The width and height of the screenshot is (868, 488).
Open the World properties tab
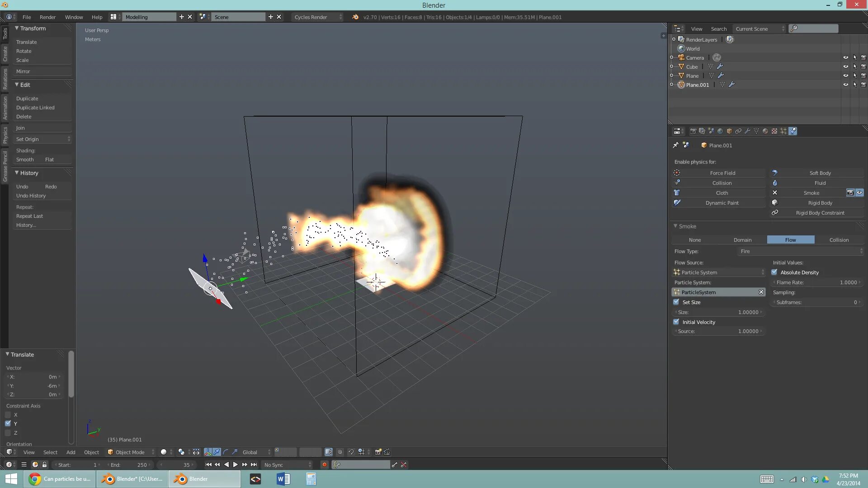pyautogui.click(x=720, y=131)
